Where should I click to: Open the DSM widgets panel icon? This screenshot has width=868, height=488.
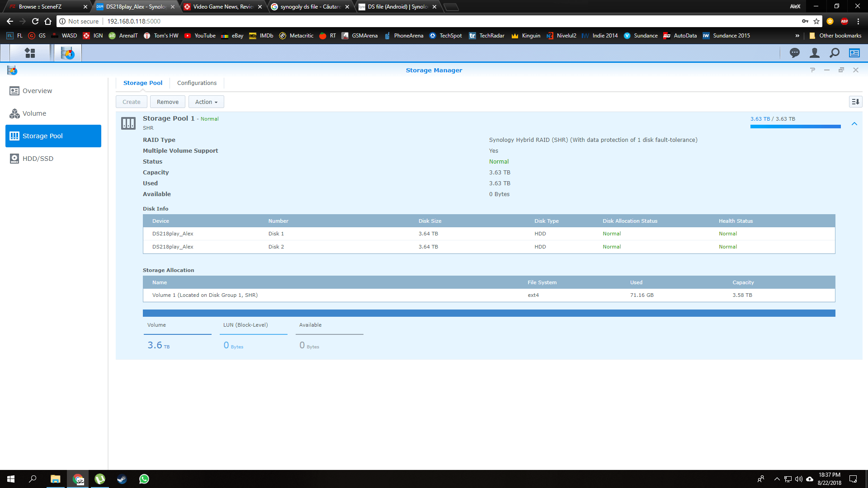point(854,53)
